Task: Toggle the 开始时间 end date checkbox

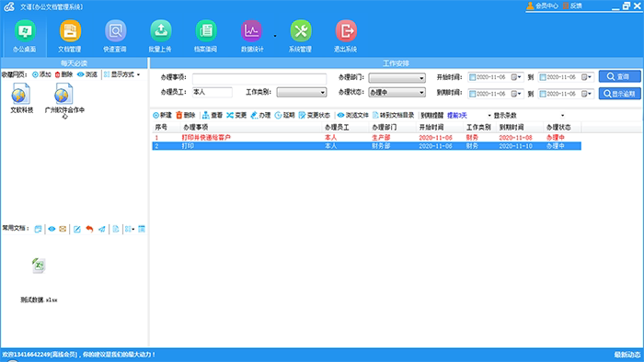Action: (543, 77)
